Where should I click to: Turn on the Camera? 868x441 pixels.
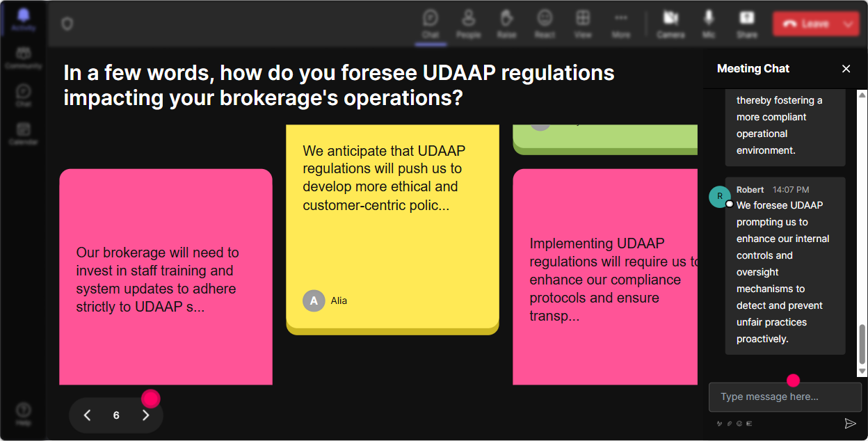click(670, 24)
